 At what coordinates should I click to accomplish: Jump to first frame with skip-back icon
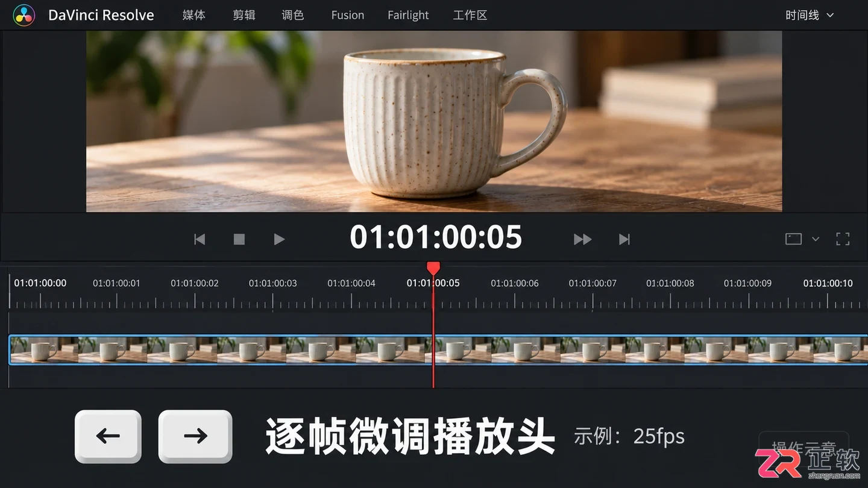[x=200, y=239]
